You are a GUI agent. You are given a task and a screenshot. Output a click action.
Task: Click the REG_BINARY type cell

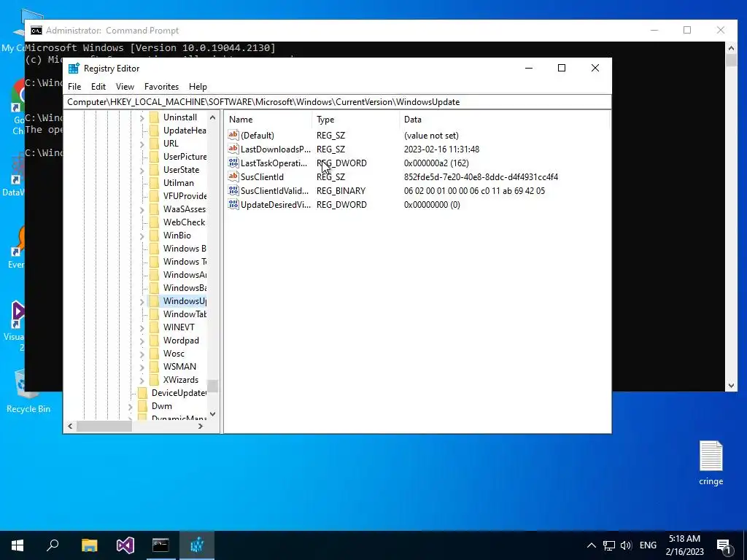[x=341, y=190]
